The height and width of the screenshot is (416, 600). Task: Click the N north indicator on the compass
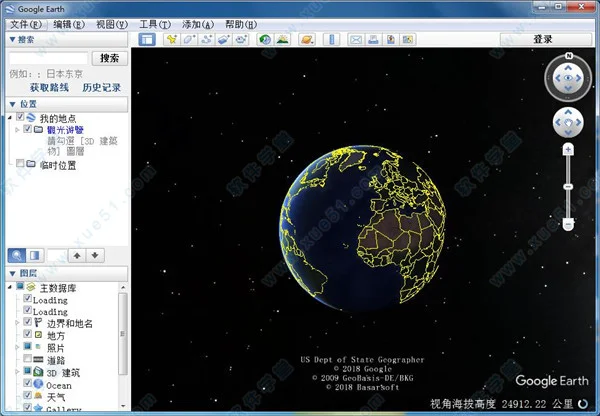(569, 56)
